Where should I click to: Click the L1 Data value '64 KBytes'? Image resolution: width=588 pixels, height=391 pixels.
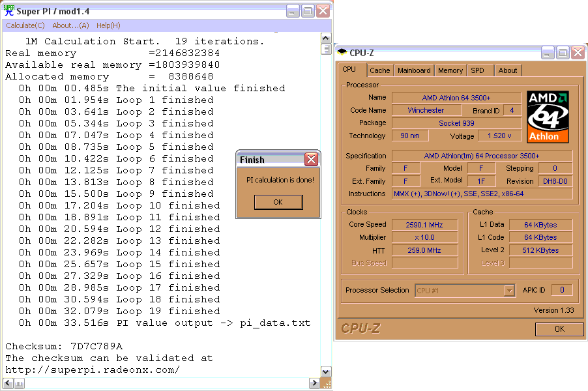coord(541,225)
